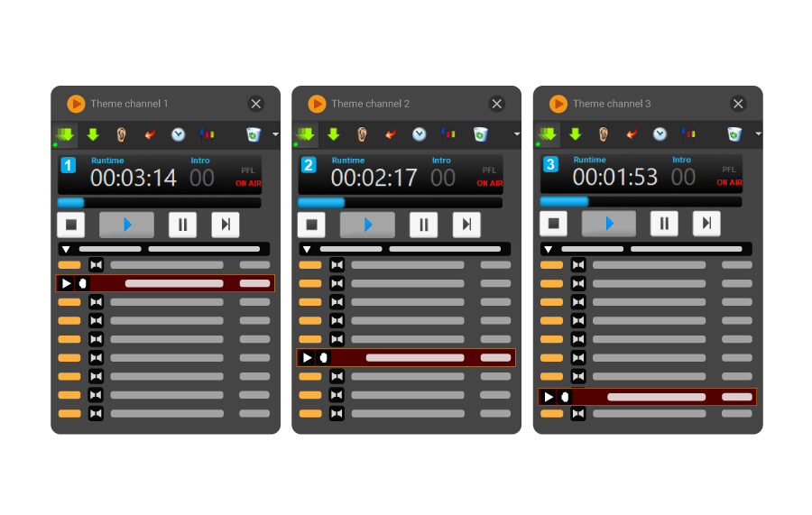Image resolution: width=812 pixels, height=515 pixels.
Task: Click the blue player number 1 badge
Action: point(69,165)
